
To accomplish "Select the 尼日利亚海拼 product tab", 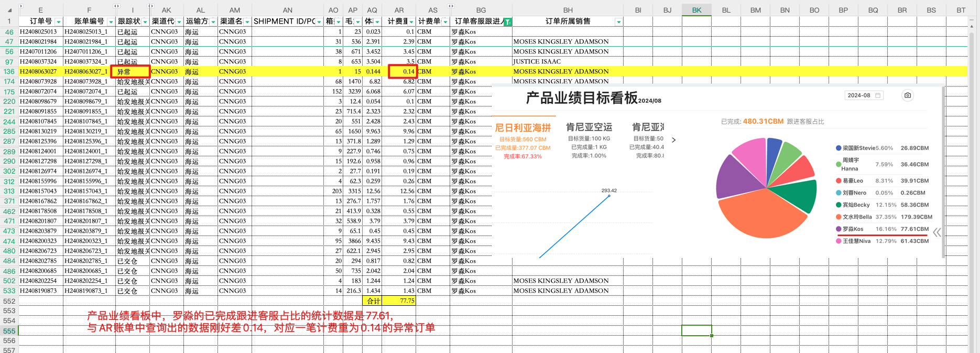I will 522,128.
